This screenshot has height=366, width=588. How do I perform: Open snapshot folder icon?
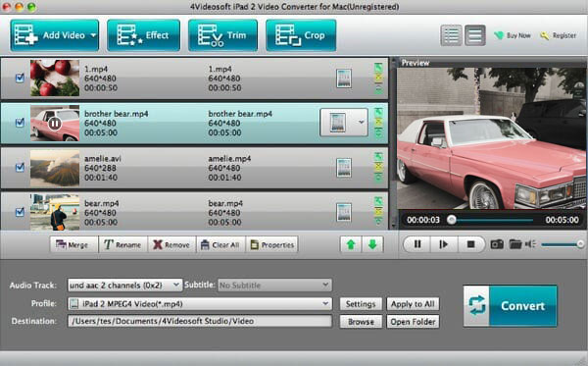(x=515, y=244)
